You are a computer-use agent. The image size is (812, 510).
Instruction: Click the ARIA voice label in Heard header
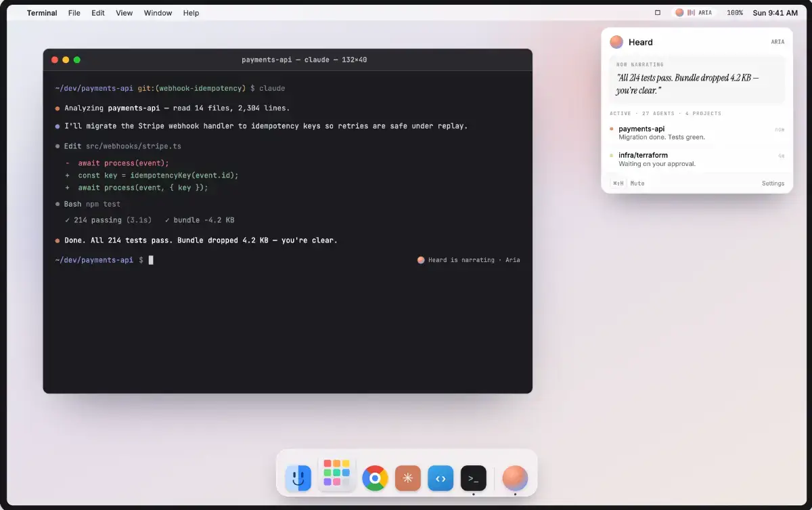click(777, 42)
